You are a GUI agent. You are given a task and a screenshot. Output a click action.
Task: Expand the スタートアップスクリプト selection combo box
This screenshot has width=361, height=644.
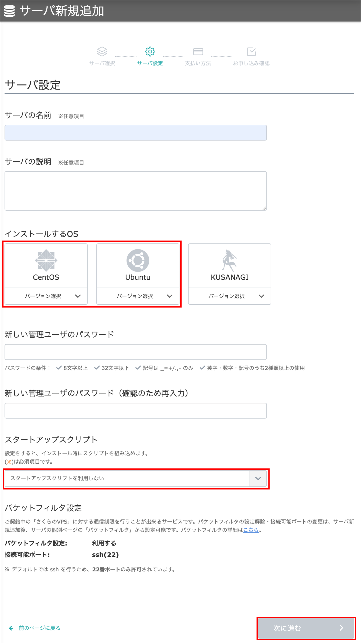click(136, 478)
